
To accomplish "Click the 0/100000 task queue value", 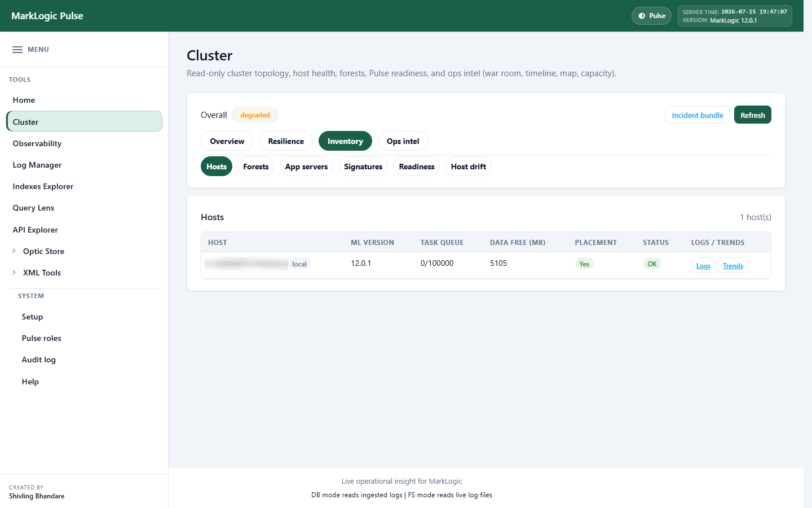I will (x=437, y=264).
